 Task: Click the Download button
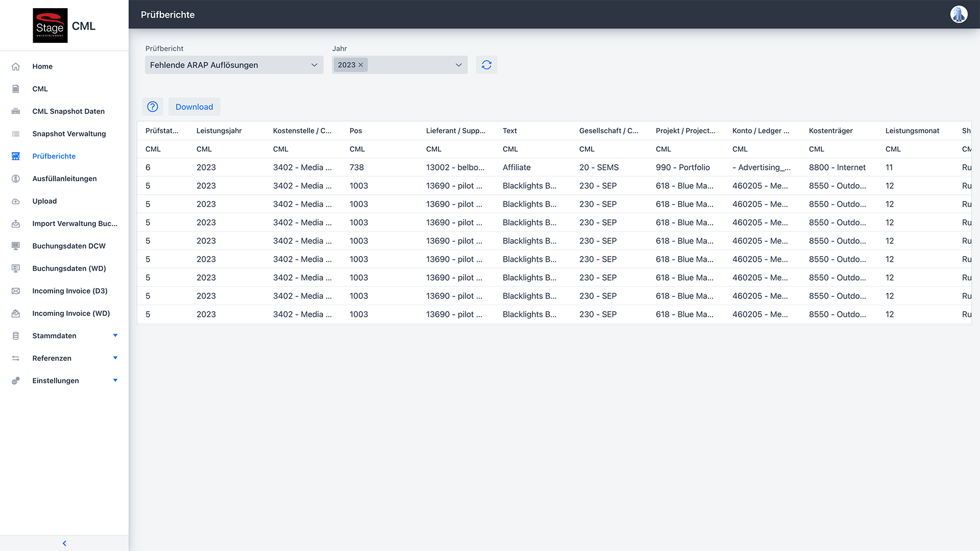click(x=194, y=107)
